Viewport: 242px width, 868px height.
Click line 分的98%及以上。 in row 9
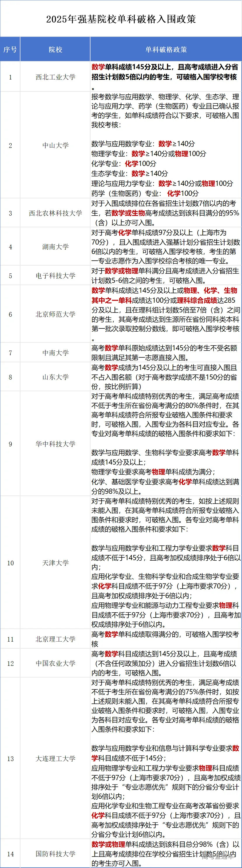coord(116,491)
